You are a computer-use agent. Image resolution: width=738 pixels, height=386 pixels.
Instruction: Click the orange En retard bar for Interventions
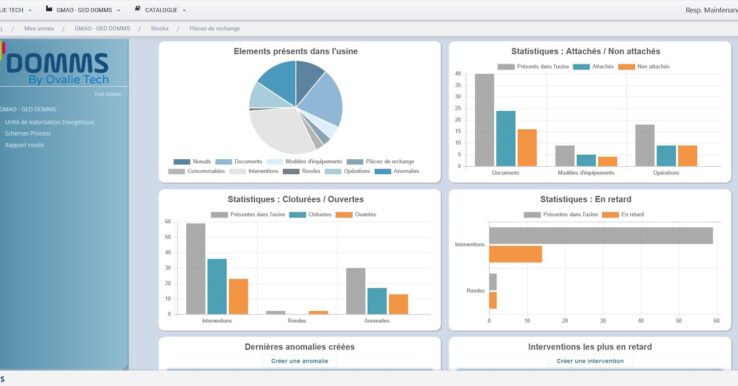516,254
